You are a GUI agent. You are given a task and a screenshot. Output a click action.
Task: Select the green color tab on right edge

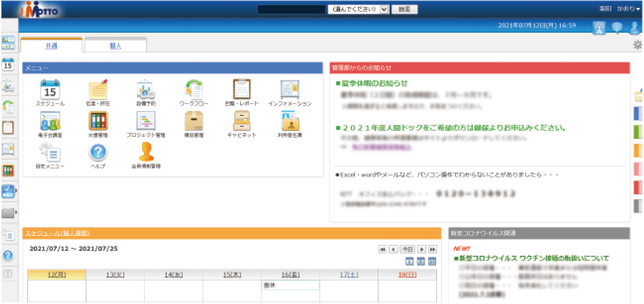pos(639,132)
